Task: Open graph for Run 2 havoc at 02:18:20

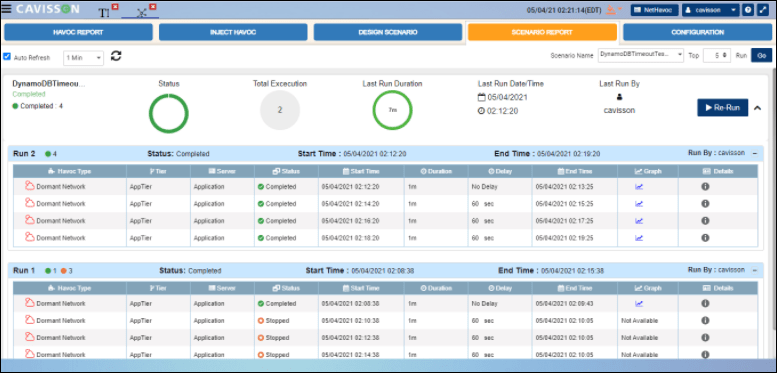Action: 639,238
